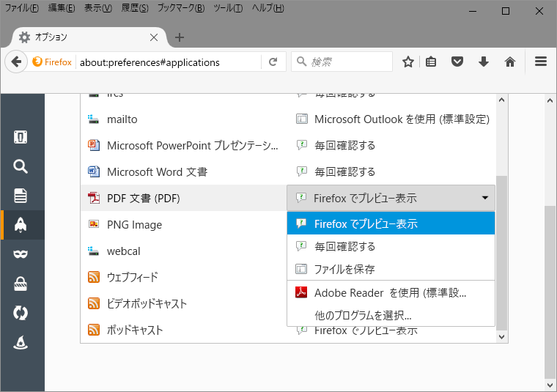This screenshot has width=557, height=392.
Task: Close the オプション tab
Action: [x=154, y=37]
